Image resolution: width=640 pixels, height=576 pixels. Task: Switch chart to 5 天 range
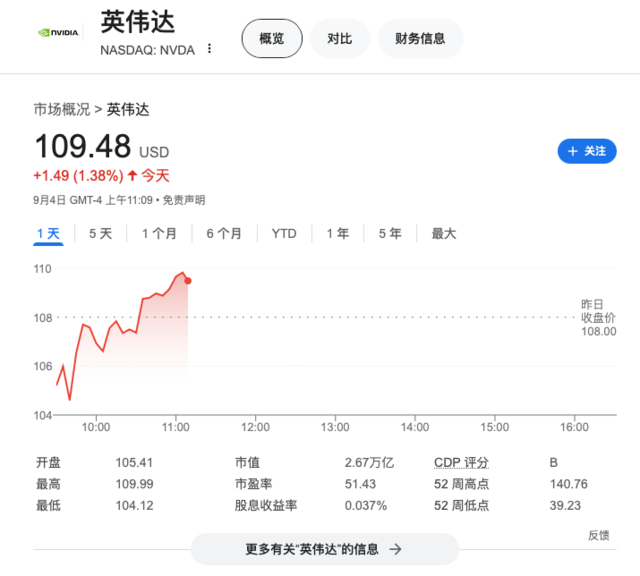click(x=100, y=234)
